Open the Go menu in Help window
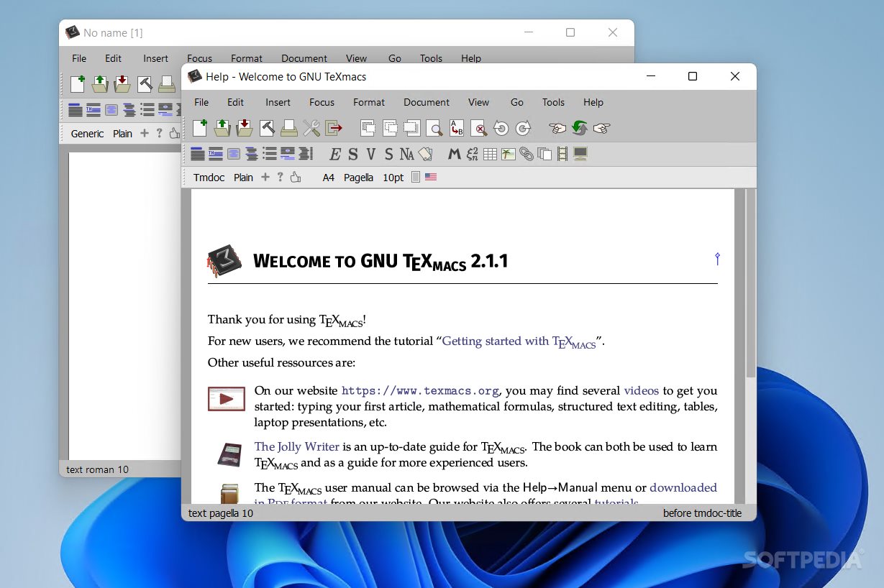The image size is (884, 588). coord(517,102)
